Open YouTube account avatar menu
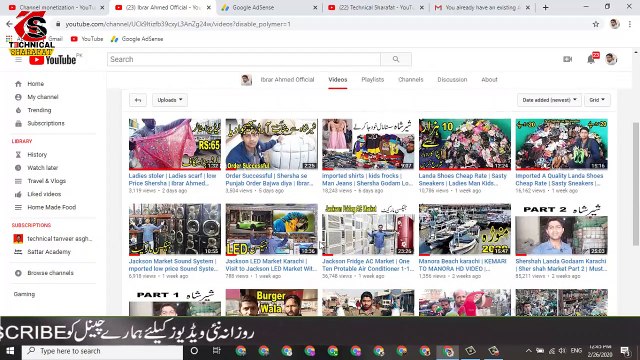Viewport: 640px width, 360px height. click(611, 59)
